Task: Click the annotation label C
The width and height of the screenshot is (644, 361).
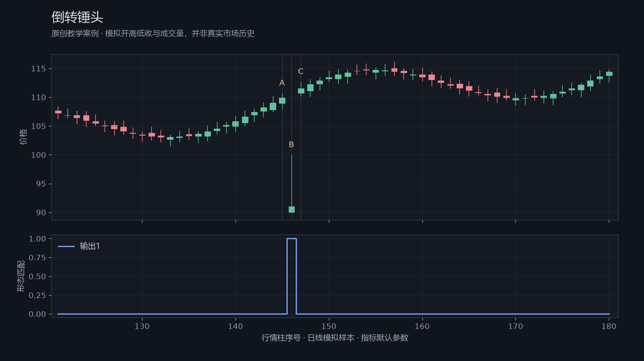Action: coord(301,71)
